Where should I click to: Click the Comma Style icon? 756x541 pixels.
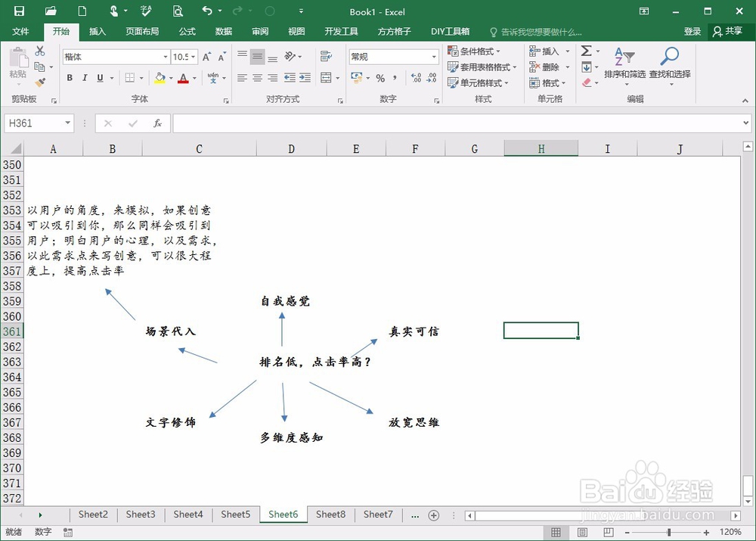coord(395,78)
